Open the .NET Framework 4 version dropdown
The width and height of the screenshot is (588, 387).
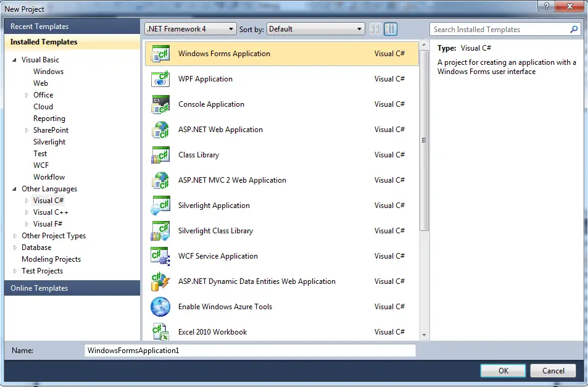click(190, 29)
